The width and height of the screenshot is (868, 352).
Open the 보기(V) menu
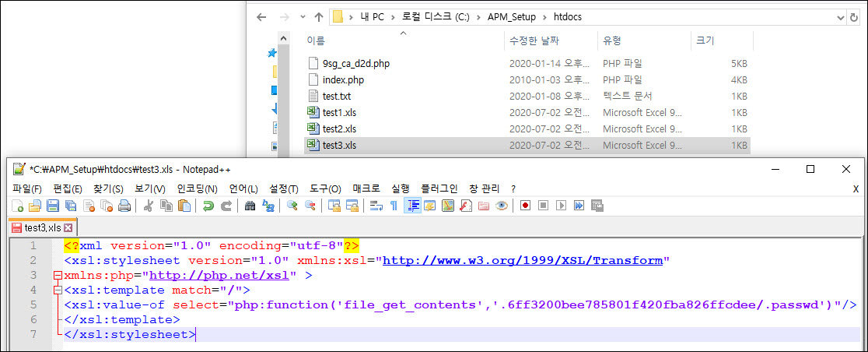[x=150, y=188]
